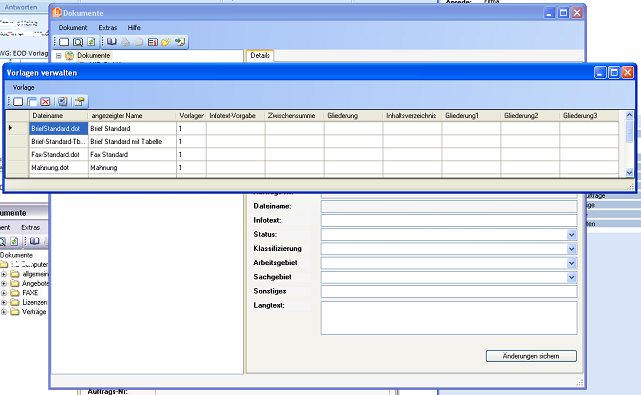Open the Klassifizierung dropdown
Screen dimensions: 641x395
pos(572,249)
